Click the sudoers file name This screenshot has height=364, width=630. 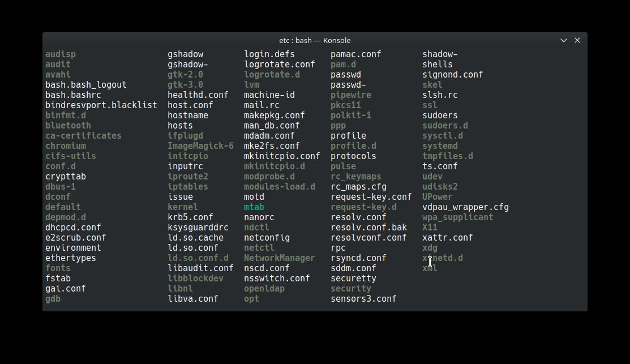coord(440,115)
